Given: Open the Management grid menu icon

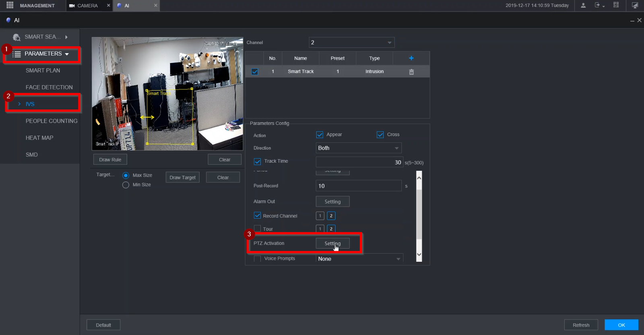Looking at the screenshot, I should point(10,5).
